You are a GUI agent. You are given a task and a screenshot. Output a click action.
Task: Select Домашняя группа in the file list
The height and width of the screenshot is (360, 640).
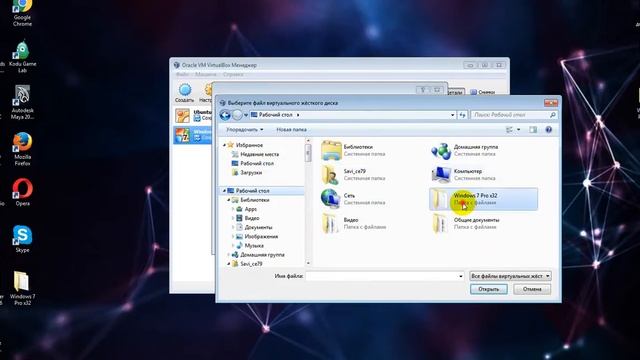(x=483, y=150)
